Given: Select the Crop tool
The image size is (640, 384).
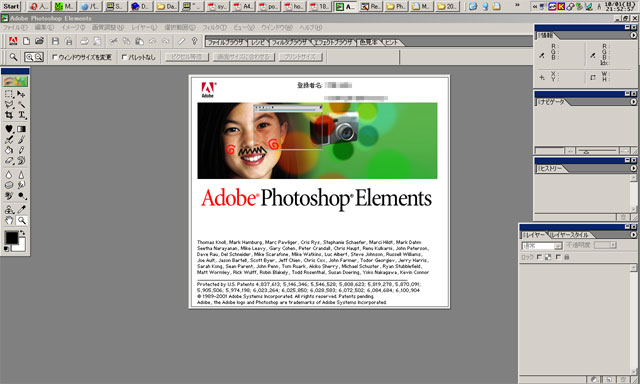Looking at the screenshot, I should pyautogui.click(x=9, y=115).
